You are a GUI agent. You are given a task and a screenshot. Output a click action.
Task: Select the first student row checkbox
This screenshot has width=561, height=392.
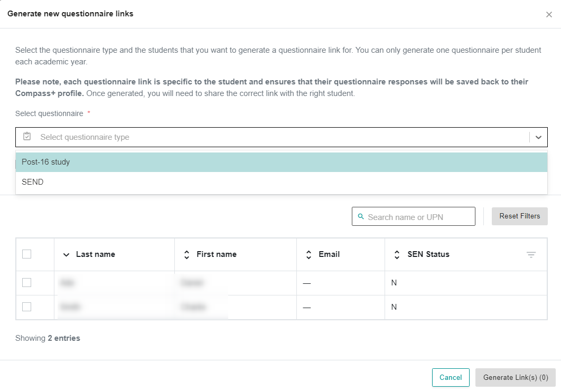click(x=27, y=283)
